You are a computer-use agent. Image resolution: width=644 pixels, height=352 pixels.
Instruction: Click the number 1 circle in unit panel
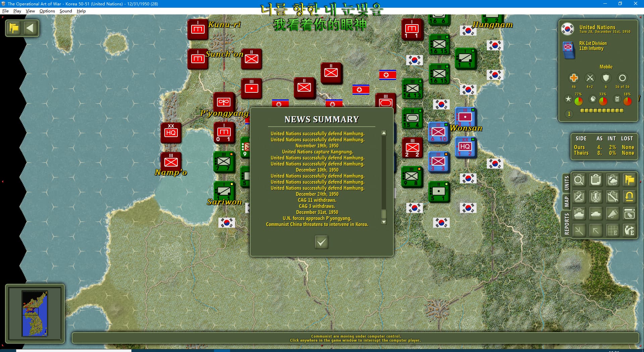[x=569, y=114]
